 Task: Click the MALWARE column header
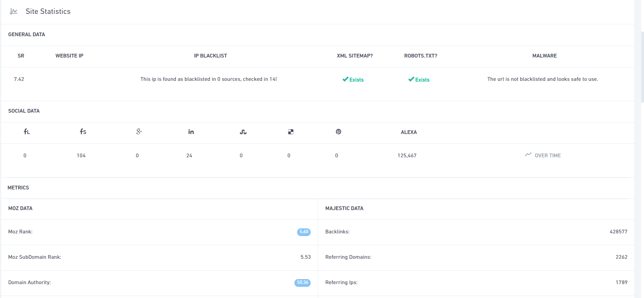(544, 56)
